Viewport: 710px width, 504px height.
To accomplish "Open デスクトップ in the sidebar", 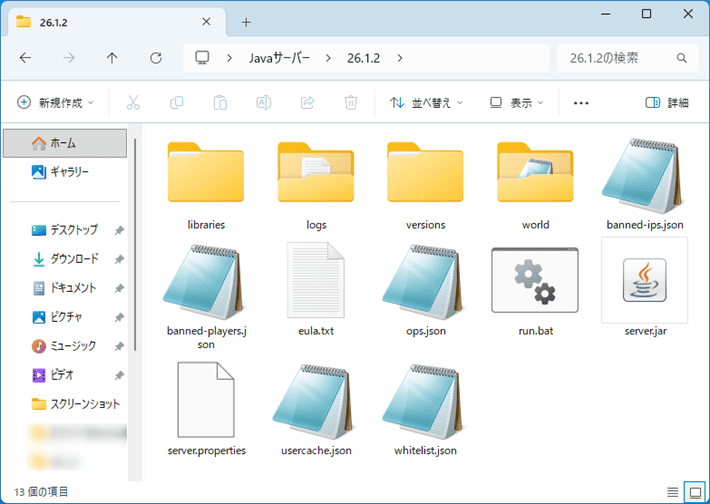I will click(x=65, y=230).
